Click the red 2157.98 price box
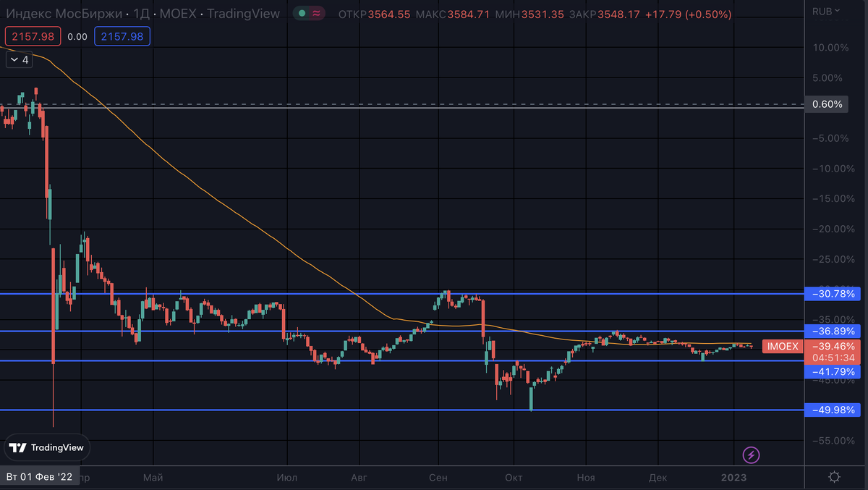 click(x=32, y=36)
